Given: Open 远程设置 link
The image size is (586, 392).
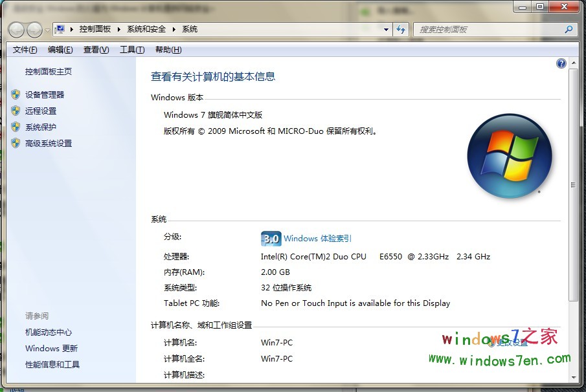Looking at the screenshot, I should 40,111.
